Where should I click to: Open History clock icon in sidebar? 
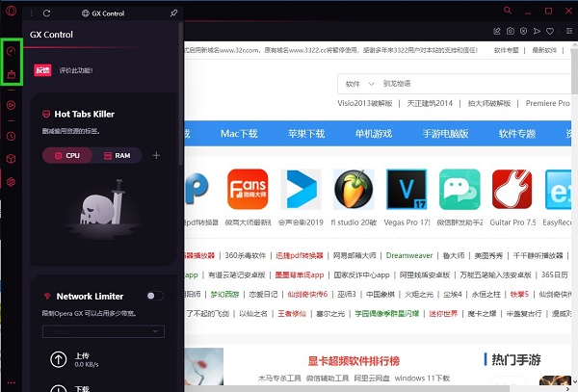pos(11,137)
